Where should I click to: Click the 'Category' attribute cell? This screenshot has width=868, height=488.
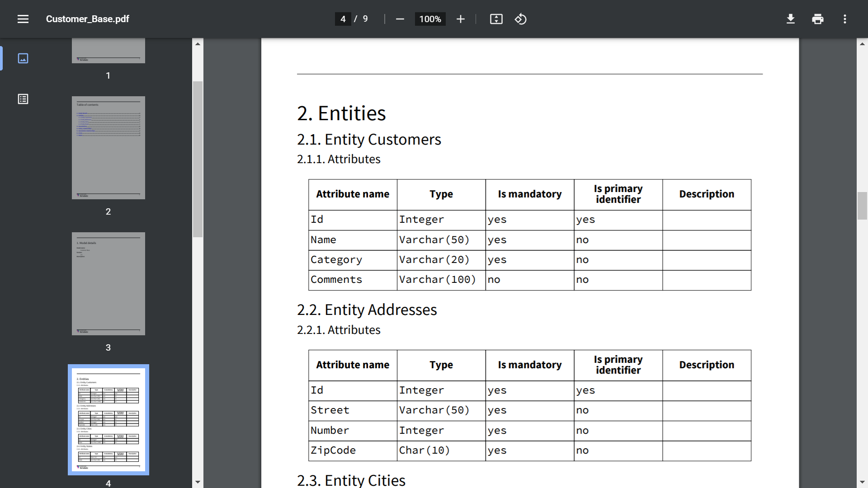click(x=353, y=260)
